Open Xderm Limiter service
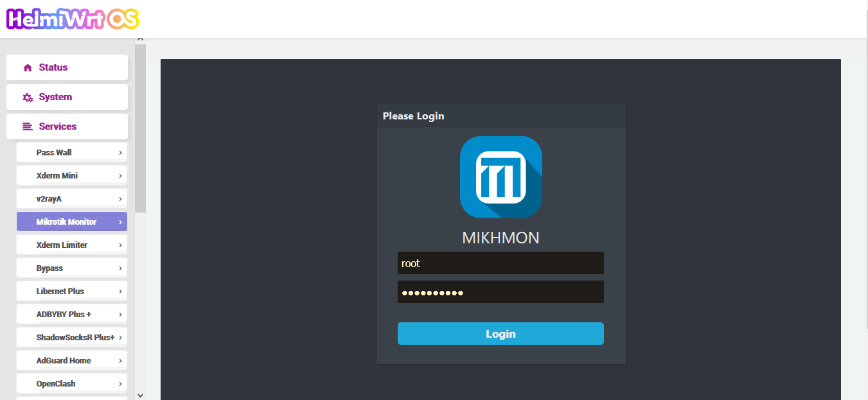This screenshot has height=400, width=868. coord(72,245)
